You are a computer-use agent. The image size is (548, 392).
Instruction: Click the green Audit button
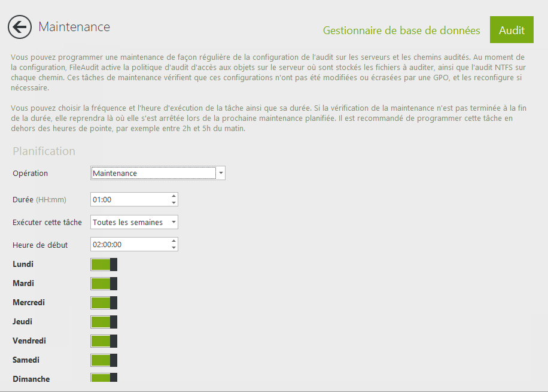(x=512, y=31)
